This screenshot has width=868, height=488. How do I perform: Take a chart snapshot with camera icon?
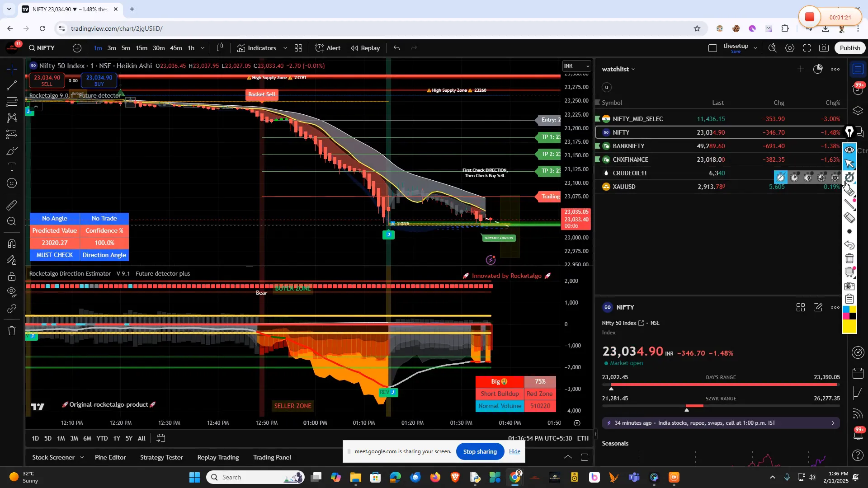(824, 48)
